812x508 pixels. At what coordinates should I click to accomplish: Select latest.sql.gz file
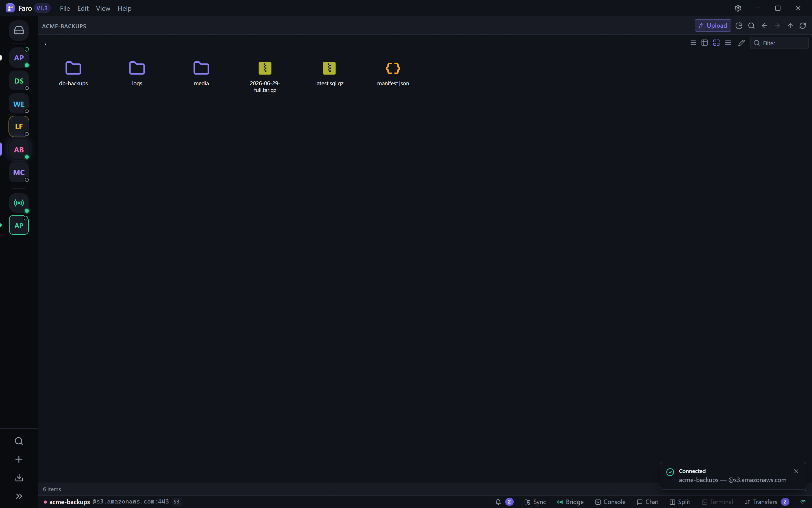click(329, 74)
